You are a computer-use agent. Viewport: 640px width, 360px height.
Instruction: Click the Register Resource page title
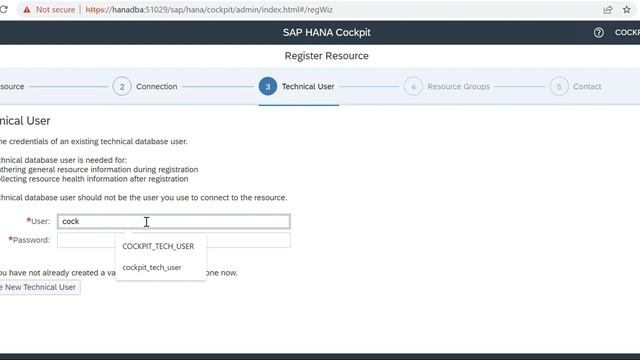point(327,56)
